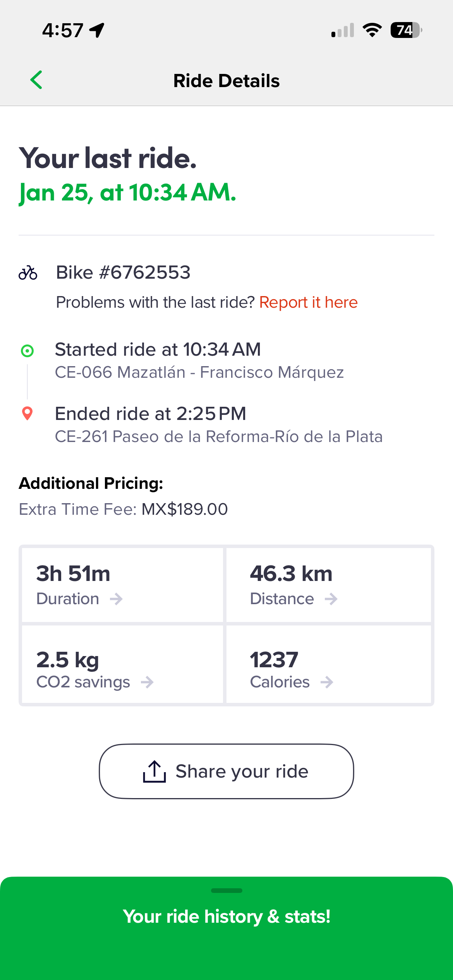
Task: Tap the location arrow beside the clock
Action: click(x=97, y=30)
